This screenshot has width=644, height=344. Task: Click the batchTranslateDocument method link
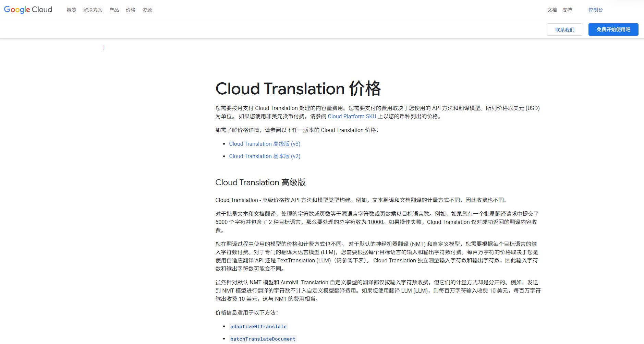pos(263,339)
